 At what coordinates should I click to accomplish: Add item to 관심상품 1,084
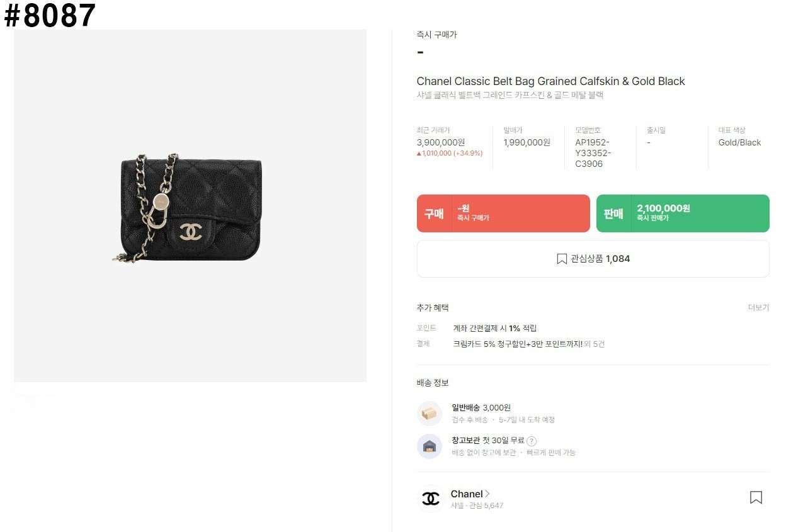click(x=593, y=259)
